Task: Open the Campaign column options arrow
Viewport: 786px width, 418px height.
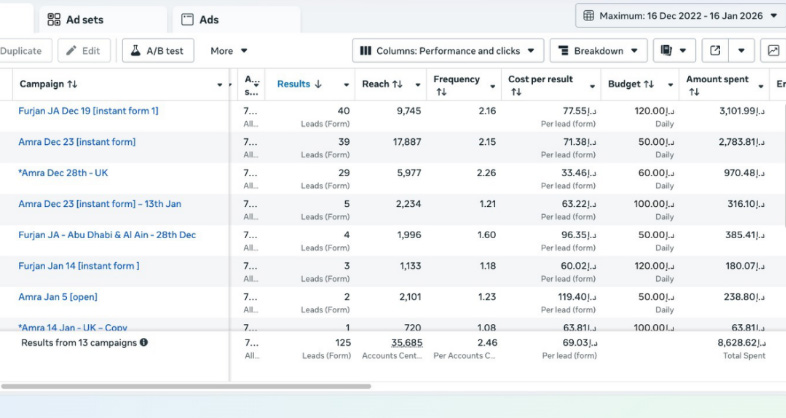Action: coord(220,85)
